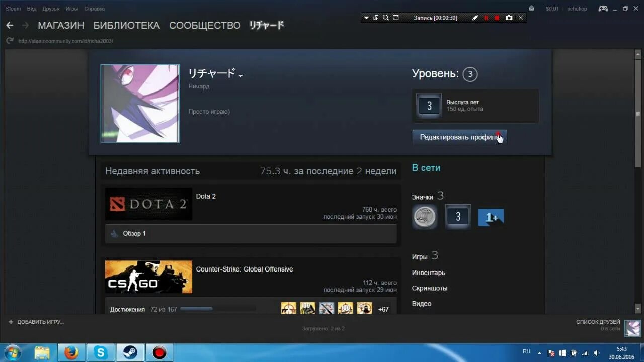644x362 pixels.
Task: Open the リチャード profile tab in the navigation
Action: tap(267, 25)
